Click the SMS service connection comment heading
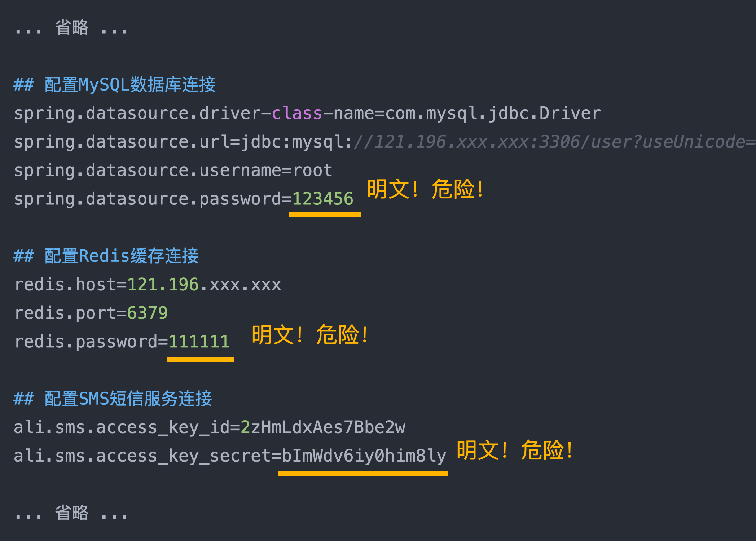The image size is (756, 541). point(113,399)
